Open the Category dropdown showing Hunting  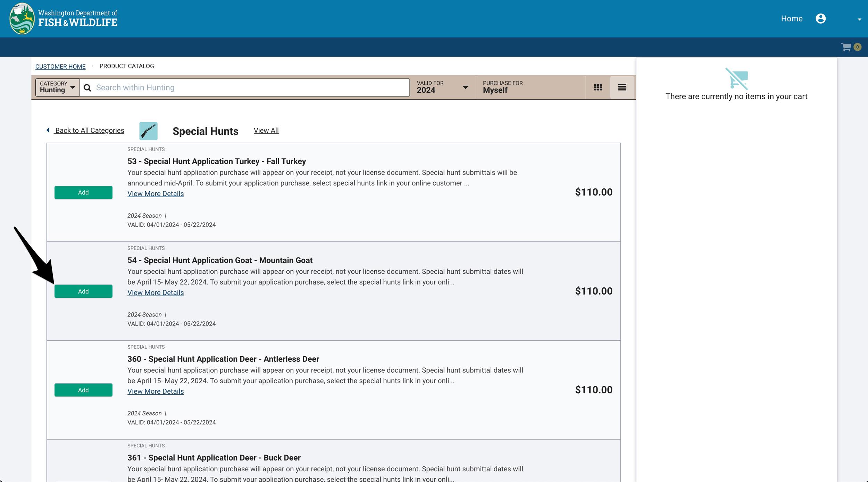pyautogui.click(x=56, y=87)
